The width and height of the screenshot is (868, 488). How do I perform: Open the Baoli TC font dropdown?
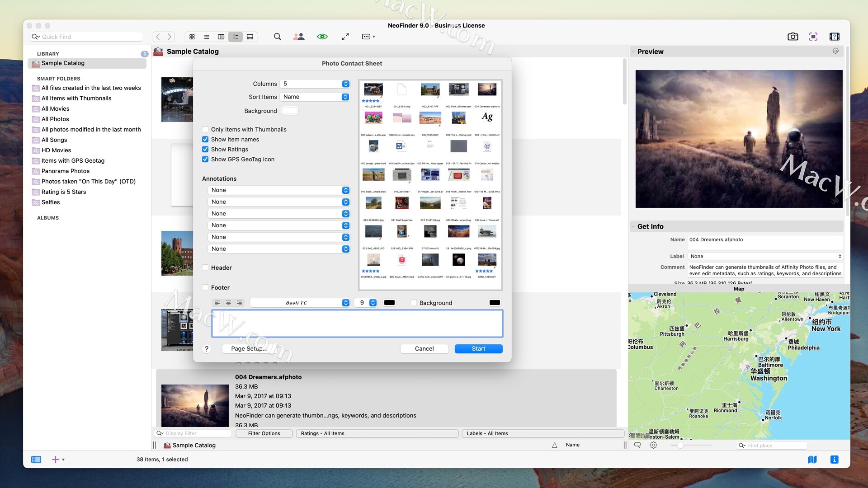pyautogui.click(x=300, y=303)
